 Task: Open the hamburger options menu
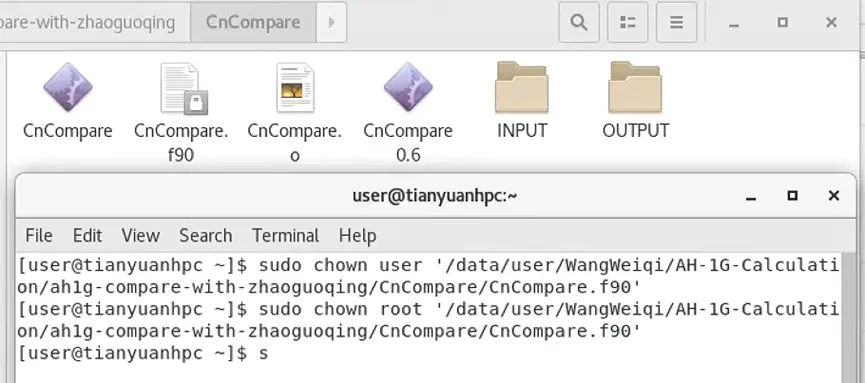click(x=676, y=22)
